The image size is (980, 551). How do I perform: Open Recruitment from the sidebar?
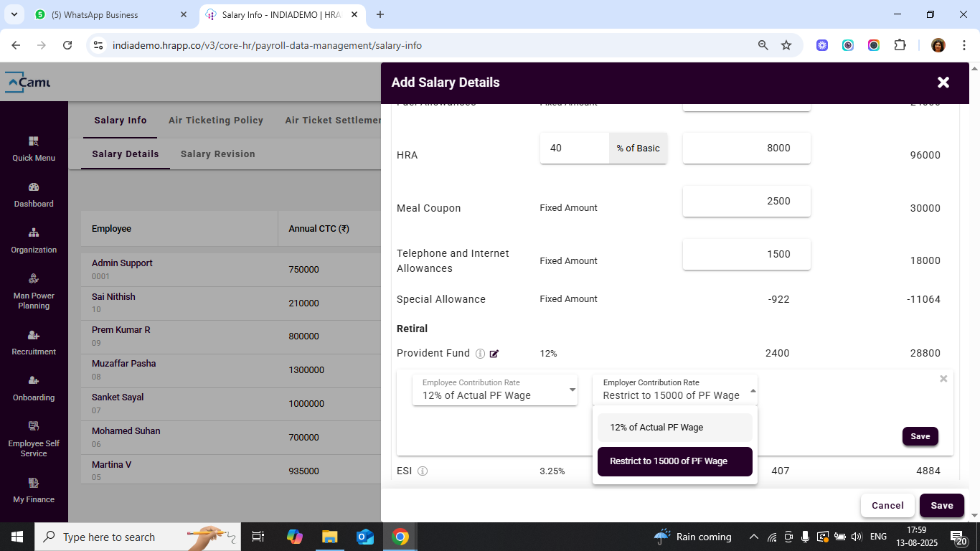(x=34, y=342)
